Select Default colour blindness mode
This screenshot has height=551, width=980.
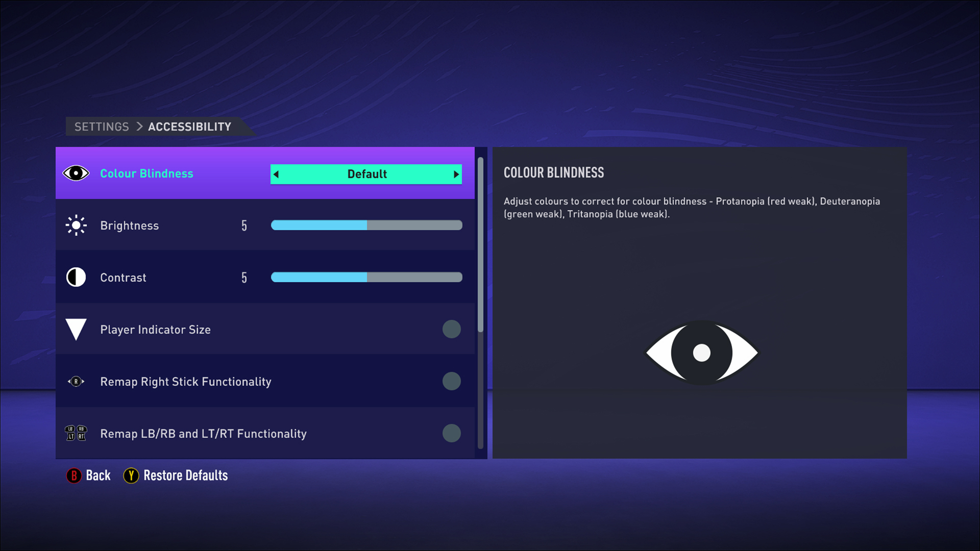366,173
